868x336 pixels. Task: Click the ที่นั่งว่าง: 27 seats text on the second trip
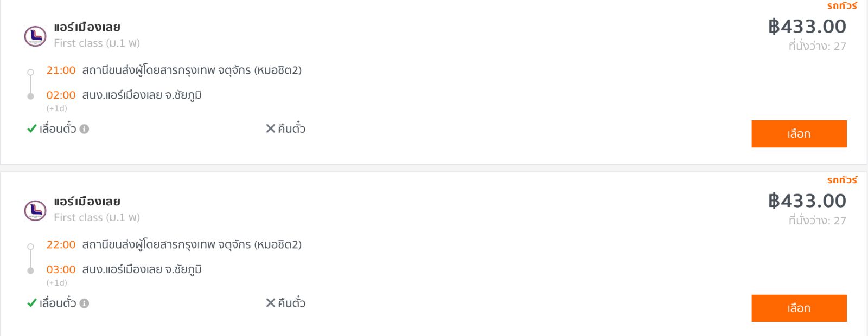click(x=818, y=221)
